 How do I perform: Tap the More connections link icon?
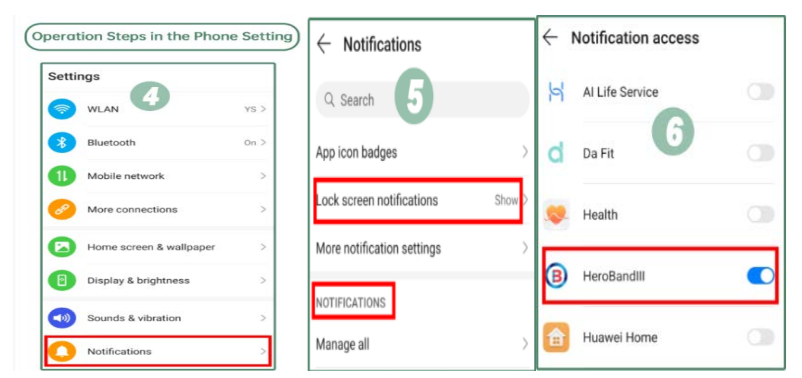click(x=61, y=209)
